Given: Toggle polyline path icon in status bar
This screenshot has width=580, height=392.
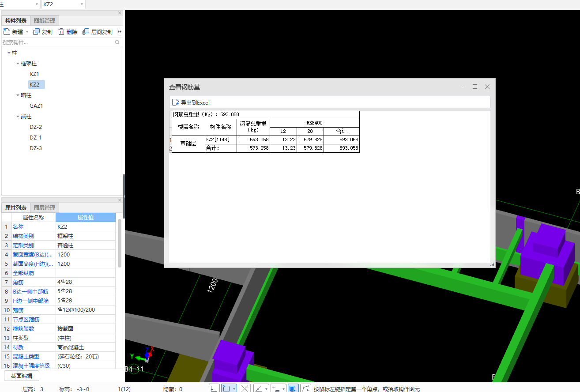Looking at the screenshot, I should (306, 389).
